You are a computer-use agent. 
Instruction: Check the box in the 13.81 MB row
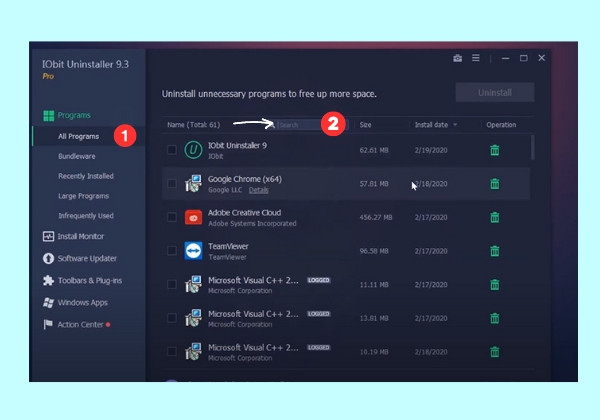pos(172,318)
